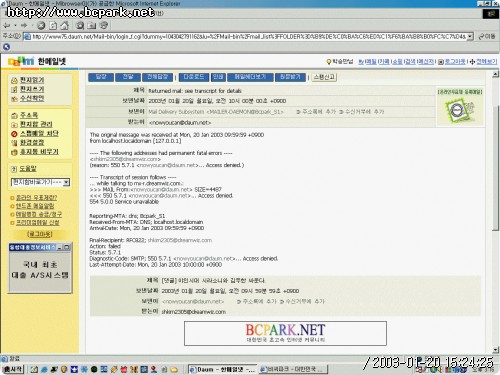Image resolution: width=500 pixels, height=375 pixels.
Task: Click the red 스팸메일 차단 block icon
Action: point(14,134)
